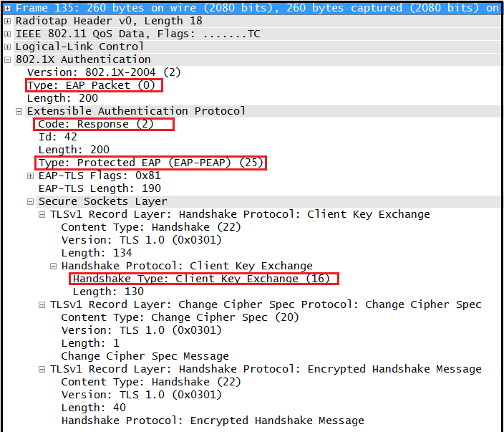Expand the Frame 135 details node
The image size is (504, 432).
[8, 8]
